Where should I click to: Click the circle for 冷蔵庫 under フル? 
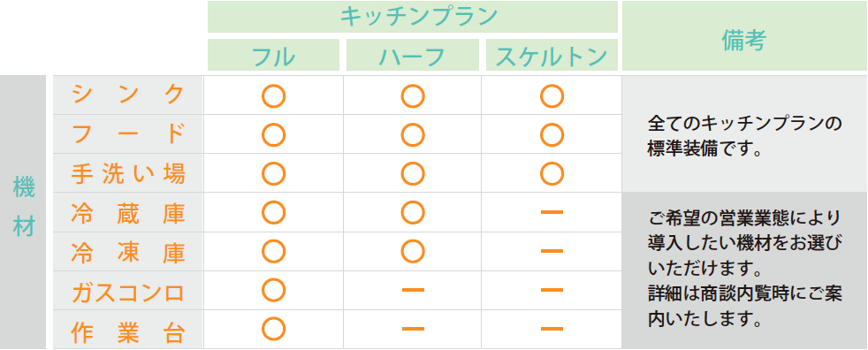point(273,212)
